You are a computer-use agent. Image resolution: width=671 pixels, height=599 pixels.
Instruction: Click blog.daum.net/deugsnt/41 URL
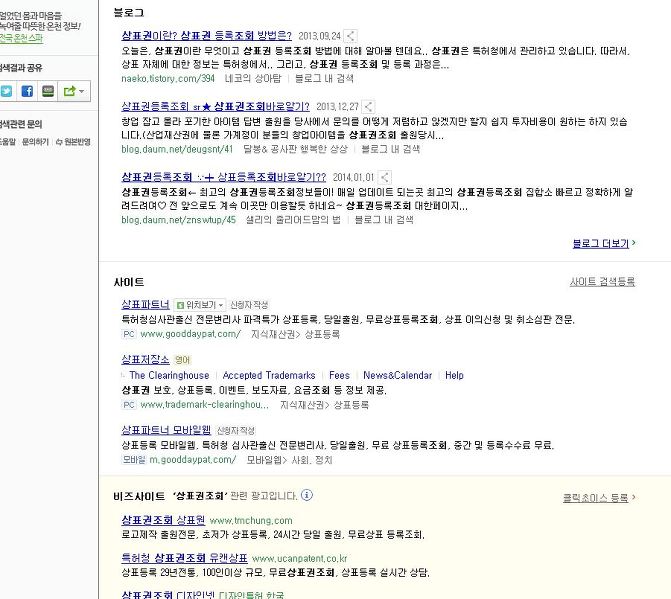177,149
